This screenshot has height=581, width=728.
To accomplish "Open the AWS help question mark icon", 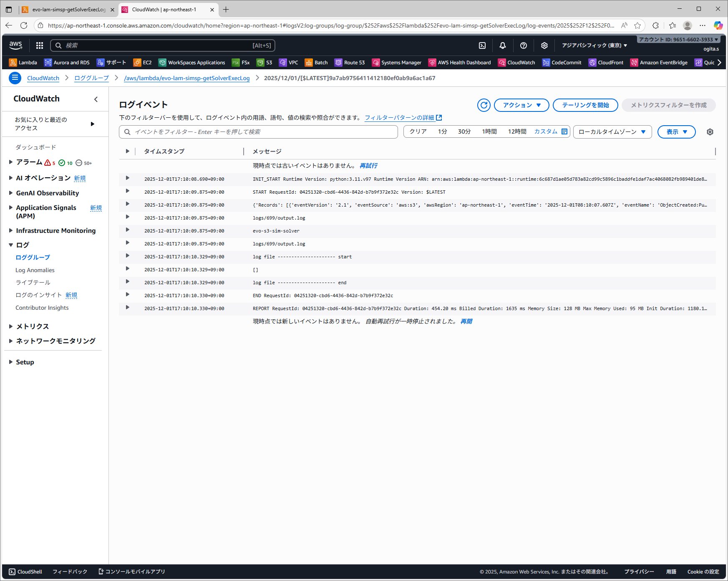I will pyautogui.click(x=524, y=45).
